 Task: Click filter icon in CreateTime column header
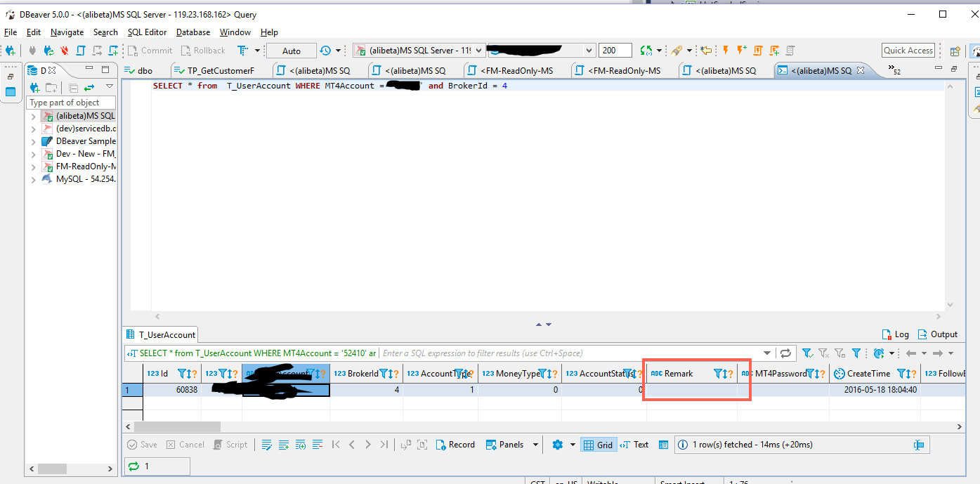(902, 374)
